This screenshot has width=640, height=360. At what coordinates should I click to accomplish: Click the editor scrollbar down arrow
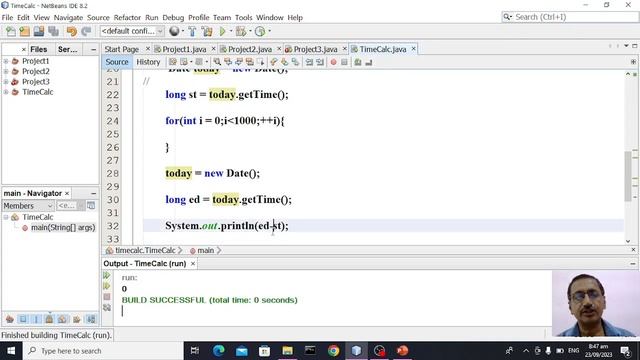[628, 241]
